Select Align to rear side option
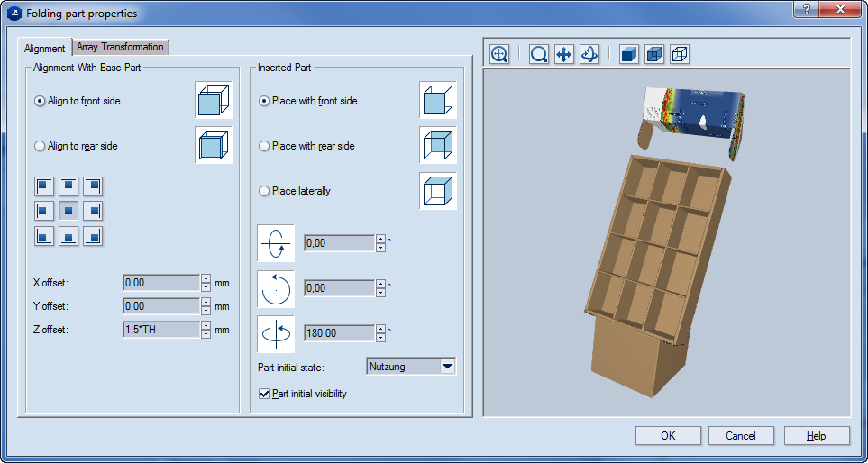The image size is (868, 463). [40, 146]
